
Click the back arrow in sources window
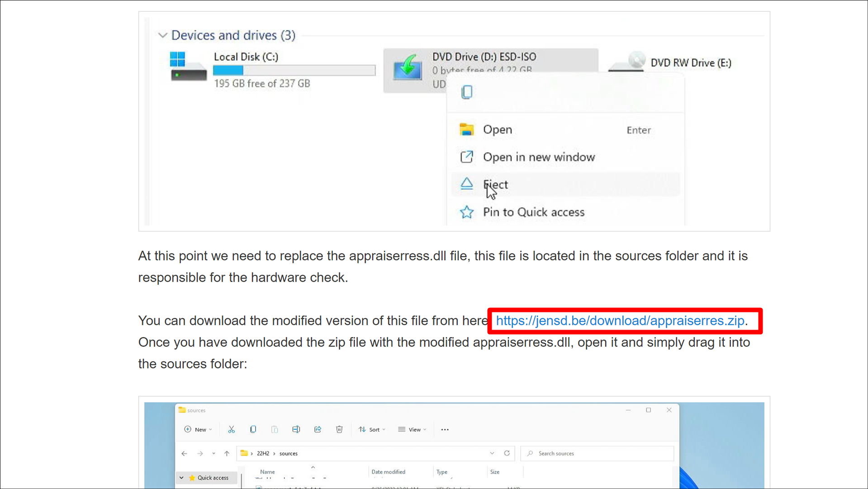pos(184,453)
